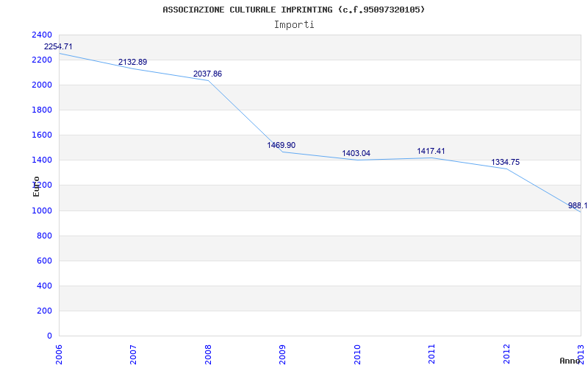The width and height of the screenshot is (588, 368).
Task: Click y-axis tick label 200
Action: click(x=44, y=311)
